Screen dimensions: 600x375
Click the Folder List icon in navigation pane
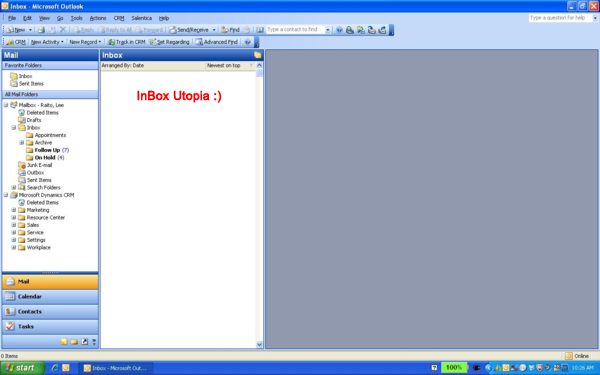point(74,342)
